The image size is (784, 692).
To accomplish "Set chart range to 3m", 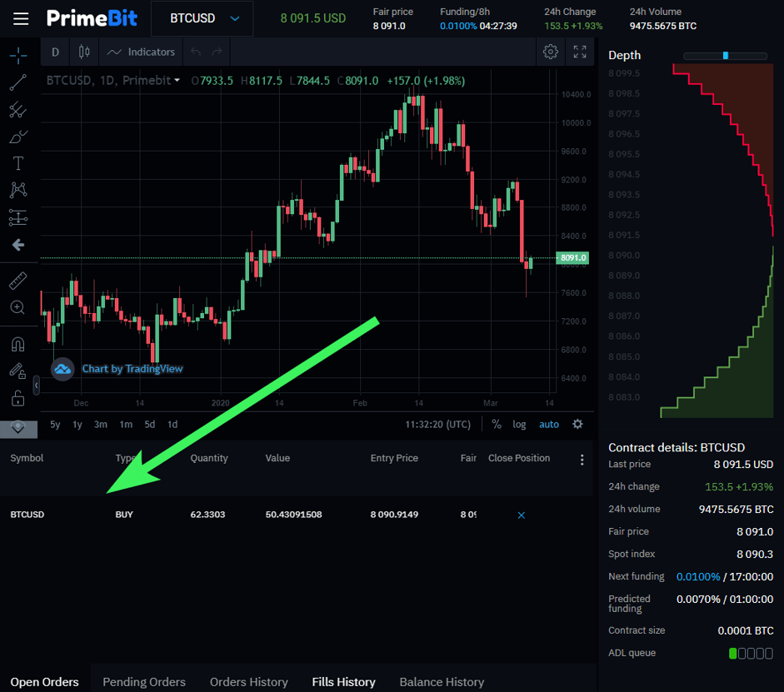I will (x=101, y=424).
